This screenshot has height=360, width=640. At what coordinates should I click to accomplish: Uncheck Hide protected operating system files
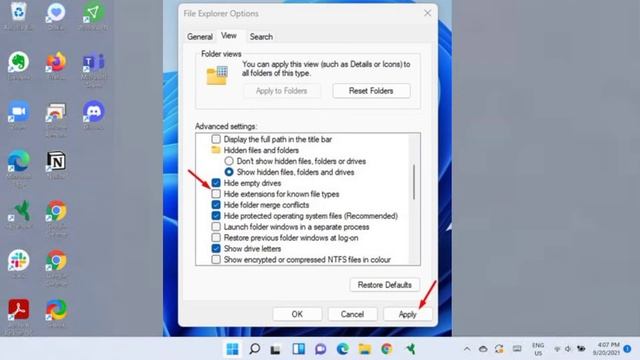click(x=216, y=216)
